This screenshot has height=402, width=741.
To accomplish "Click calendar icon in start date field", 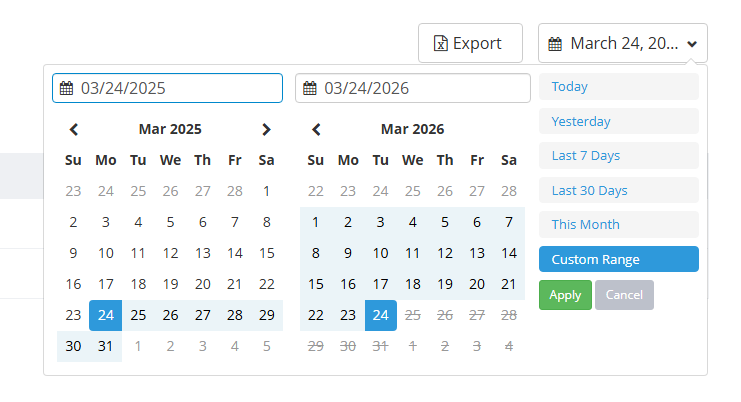I will click(67, 88).
